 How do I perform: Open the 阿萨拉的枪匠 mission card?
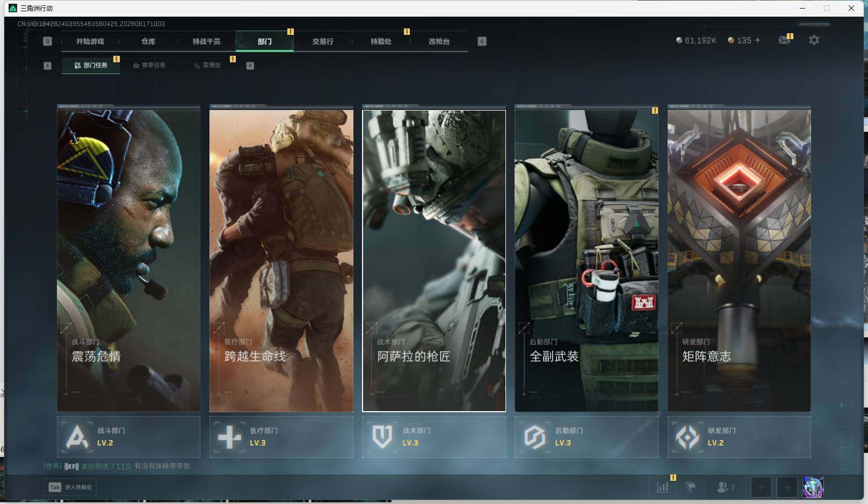pos(434,261)
